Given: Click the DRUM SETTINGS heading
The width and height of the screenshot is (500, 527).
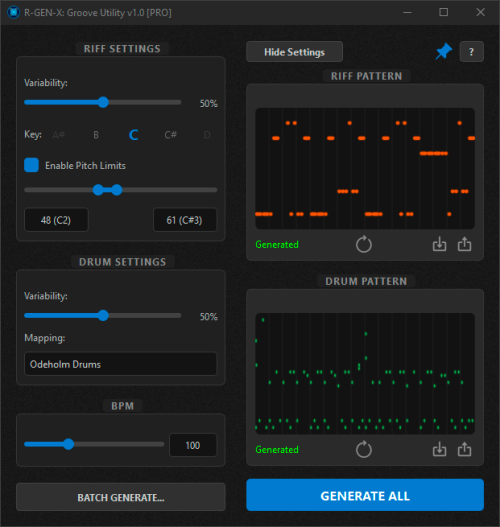Looking at the screenshot, I should click(x=122, y=262).
